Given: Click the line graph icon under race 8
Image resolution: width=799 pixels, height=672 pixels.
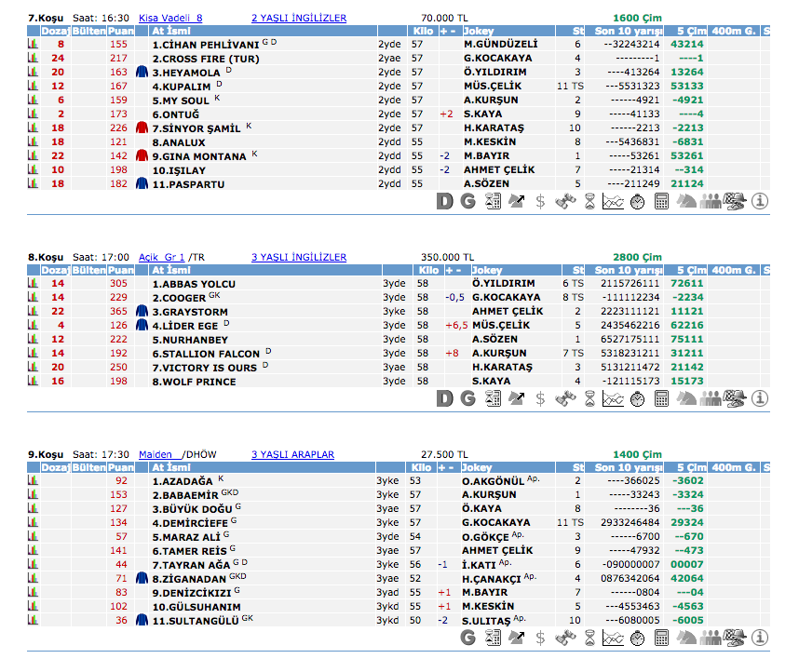Looking at the screenshot, I should (x=613, y=398).
